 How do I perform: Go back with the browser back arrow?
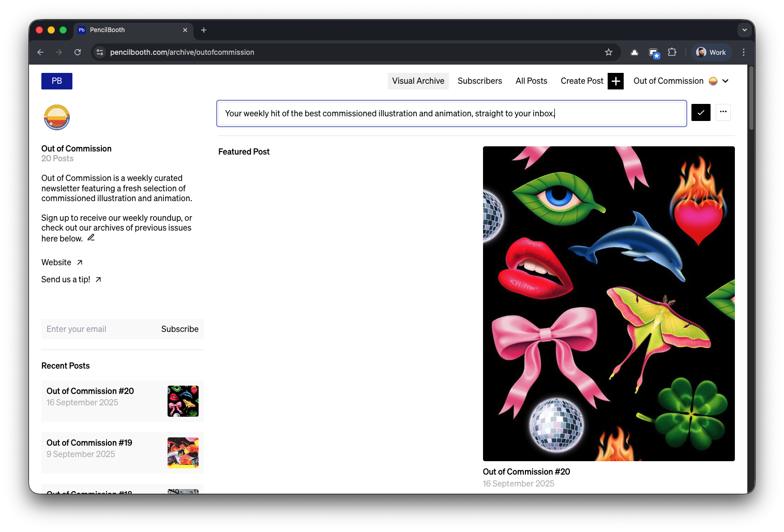40,52
